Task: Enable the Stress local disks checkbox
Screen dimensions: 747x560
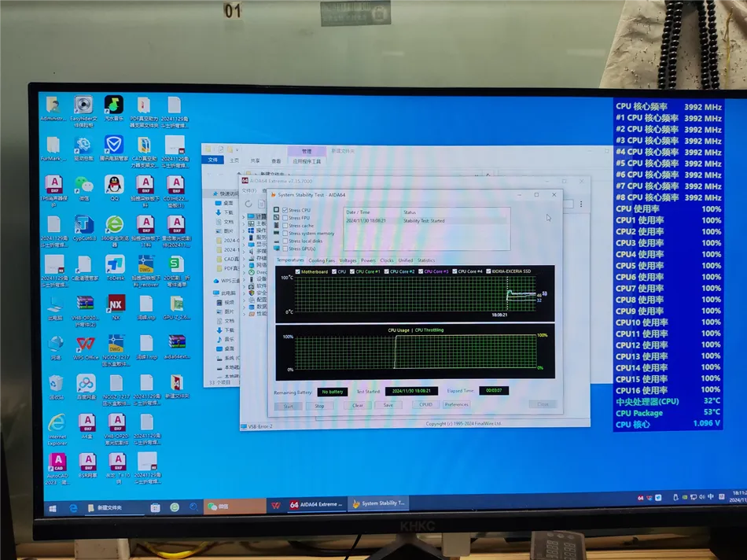Action: pos(285,241)
